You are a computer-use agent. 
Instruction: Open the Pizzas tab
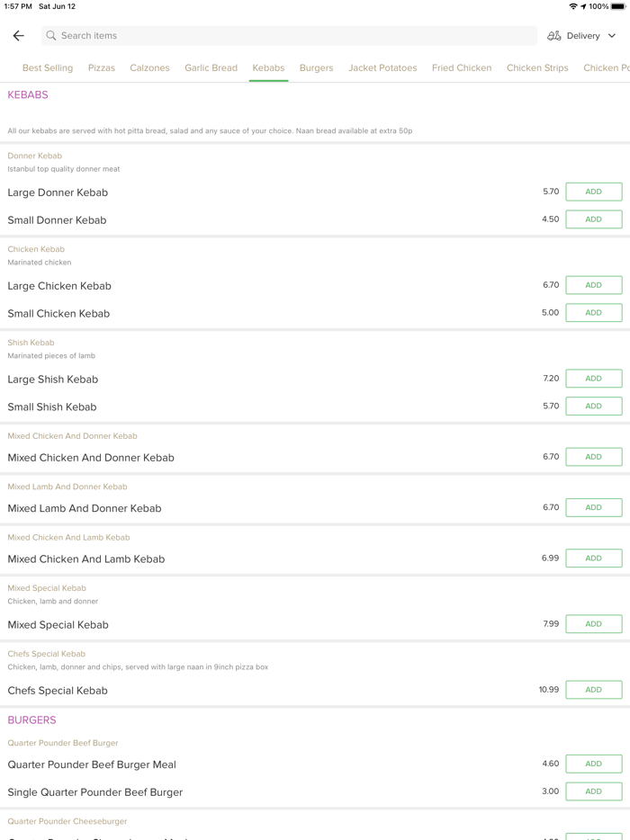(102, 68)
